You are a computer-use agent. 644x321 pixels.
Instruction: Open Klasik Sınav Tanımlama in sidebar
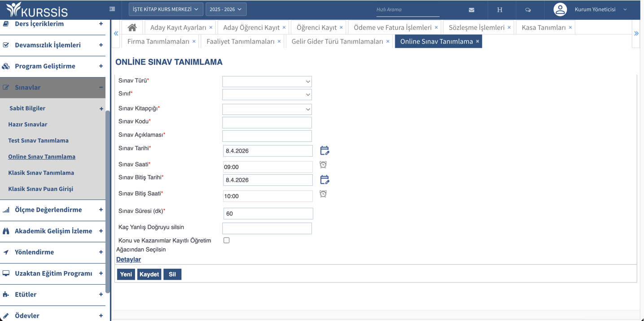coord(41,173)
